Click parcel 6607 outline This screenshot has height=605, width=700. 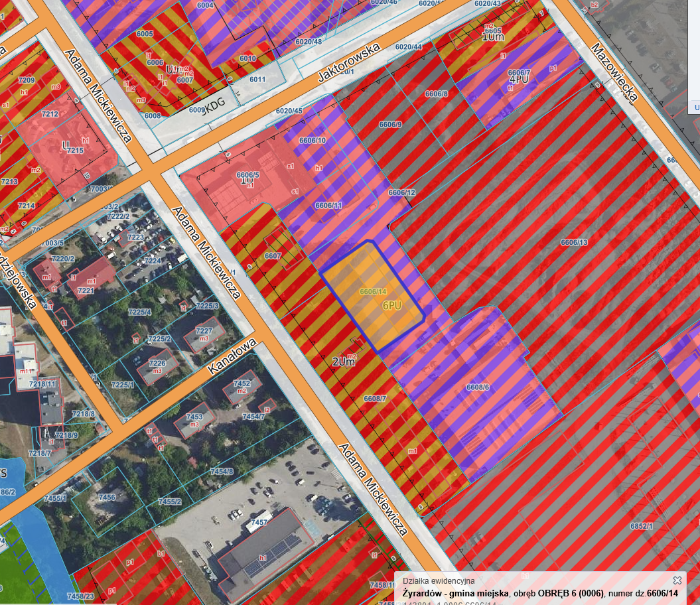tap(273, 255)
